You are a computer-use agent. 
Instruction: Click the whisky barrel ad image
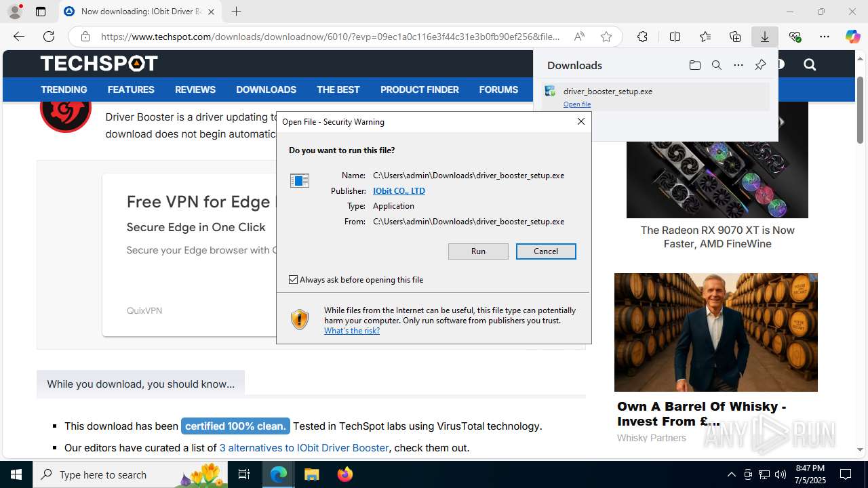pyautogui.click(x=716, y=332)
